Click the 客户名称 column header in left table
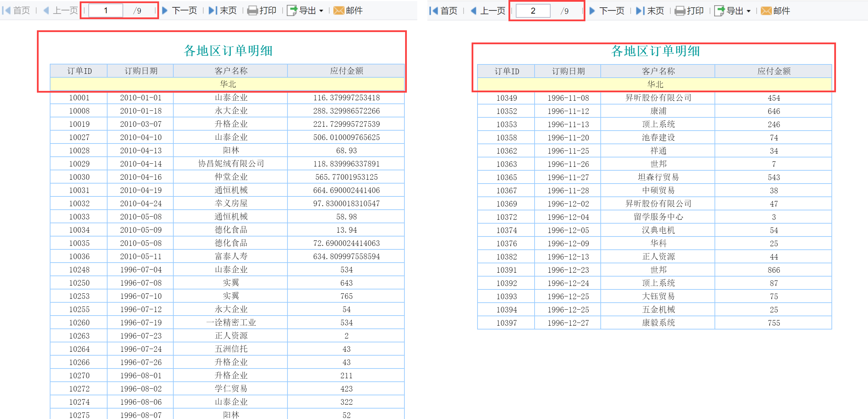The height and width of the screenshot is (419, 868). coord(231,71)
